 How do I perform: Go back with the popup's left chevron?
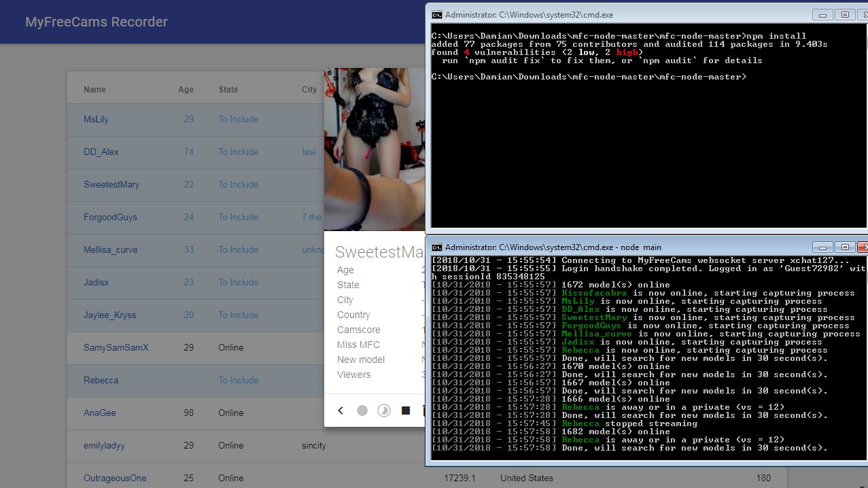click(x=341, y=411)
